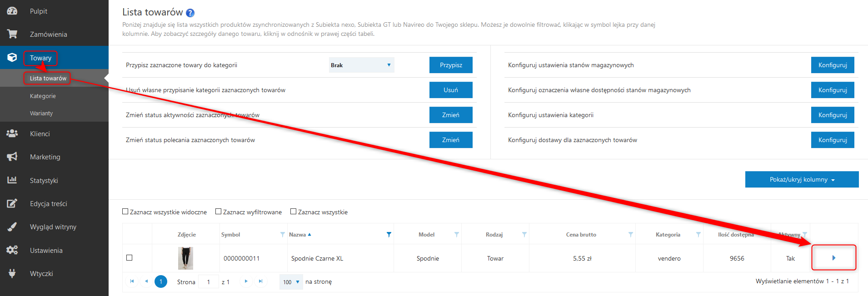Click Konfiguruj for oznaczenia własne dostępności
This screenshot has height=296, width=868.
(833, 90)
